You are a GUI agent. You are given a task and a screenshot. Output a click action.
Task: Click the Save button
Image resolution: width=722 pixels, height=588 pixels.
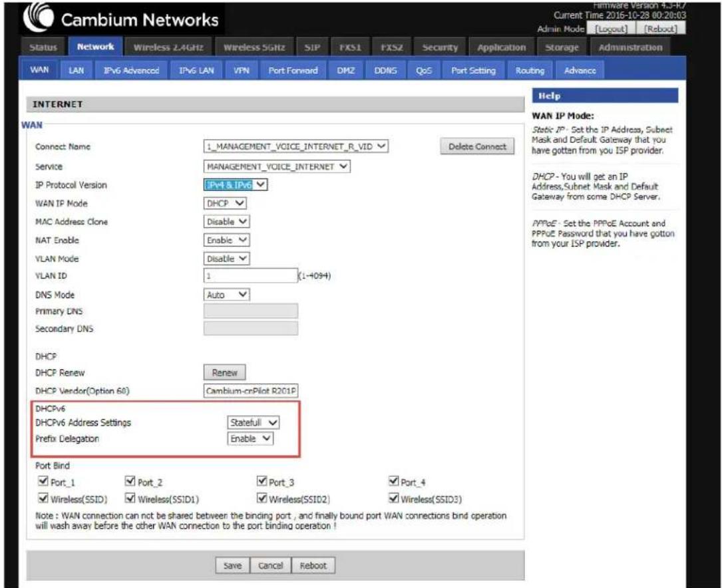pyautogui.click(x=232, y=565)
